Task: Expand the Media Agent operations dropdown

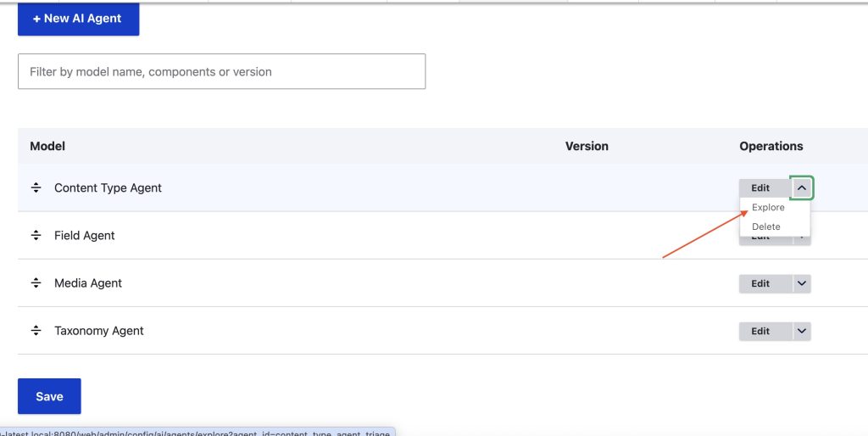Action: (x=802, y=283)
